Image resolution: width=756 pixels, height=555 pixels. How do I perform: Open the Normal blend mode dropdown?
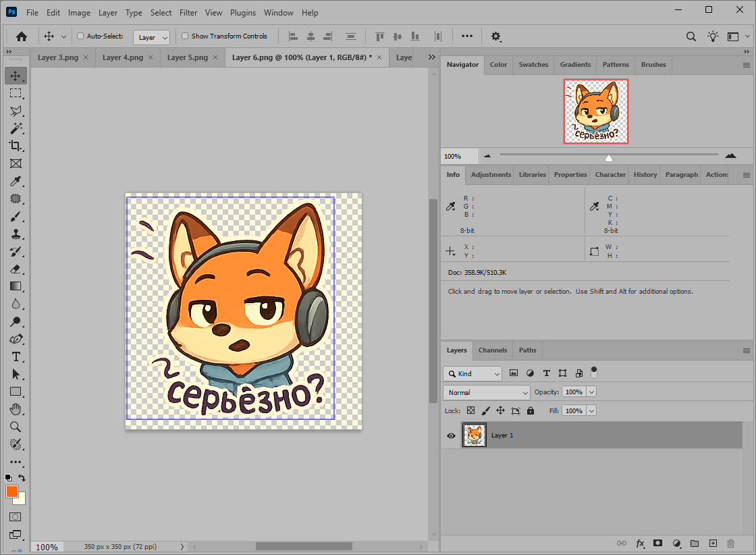tap(487, 392)
